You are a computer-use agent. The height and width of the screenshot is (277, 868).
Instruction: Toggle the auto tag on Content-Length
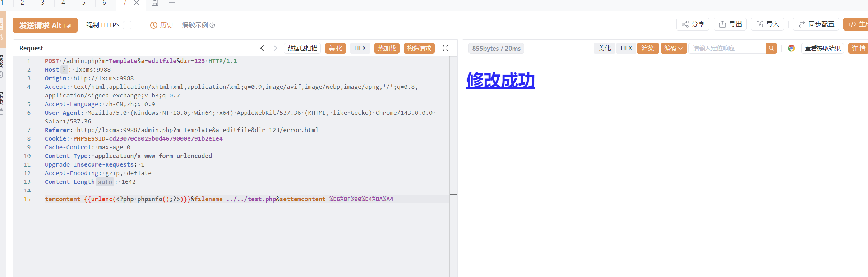(x=105, y=182)
